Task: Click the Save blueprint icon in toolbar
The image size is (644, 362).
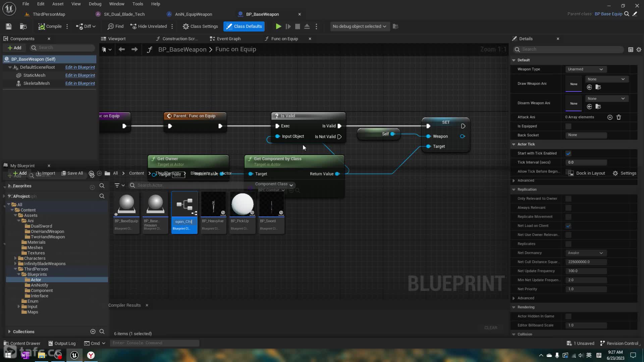Action: (9, 26)
